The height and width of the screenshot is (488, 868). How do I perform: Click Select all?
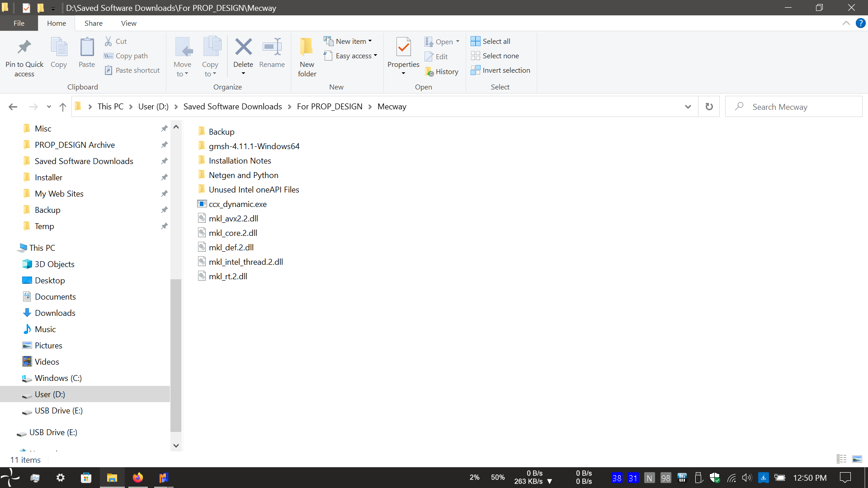491,41
